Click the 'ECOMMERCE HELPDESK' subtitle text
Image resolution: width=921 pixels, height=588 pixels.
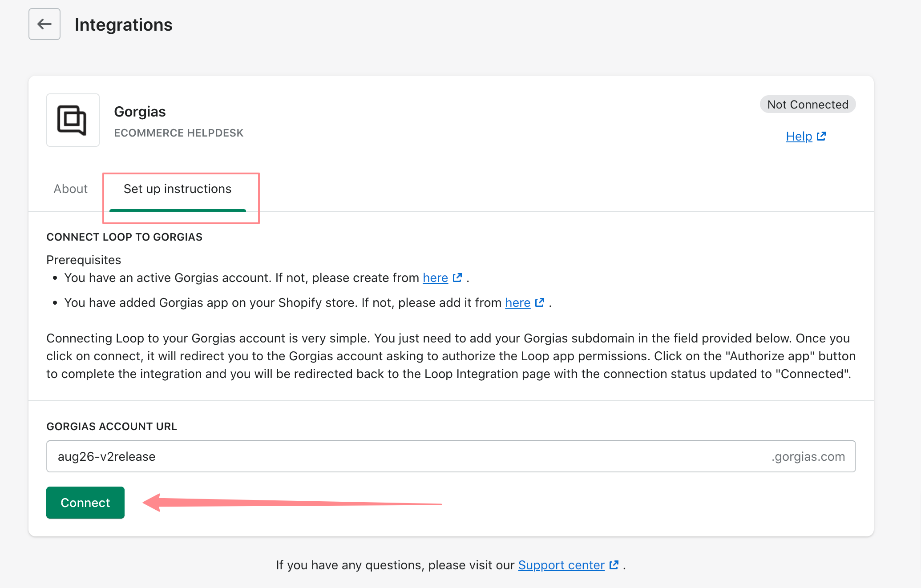179,133
